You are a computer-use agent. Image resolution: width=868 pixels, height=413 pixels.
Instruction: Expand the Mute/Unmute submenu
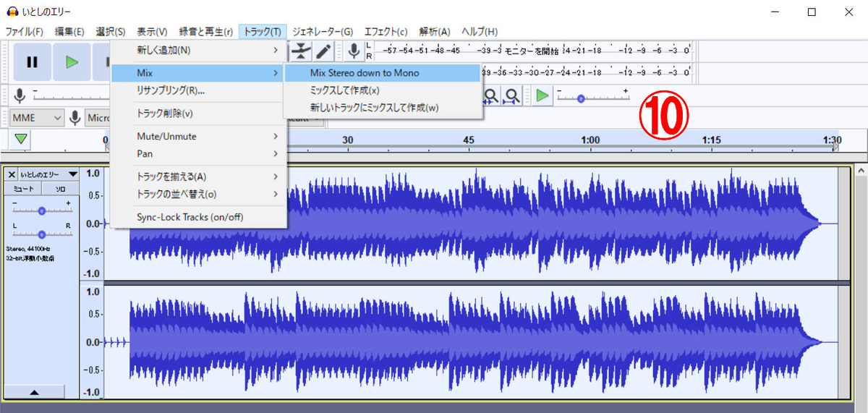point(199,137)
